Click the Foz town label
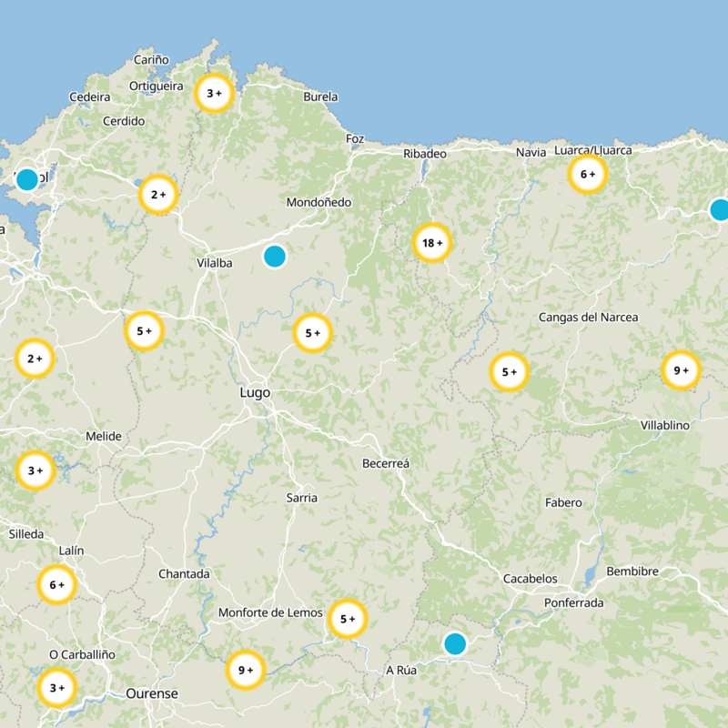 tap(355, 139)
